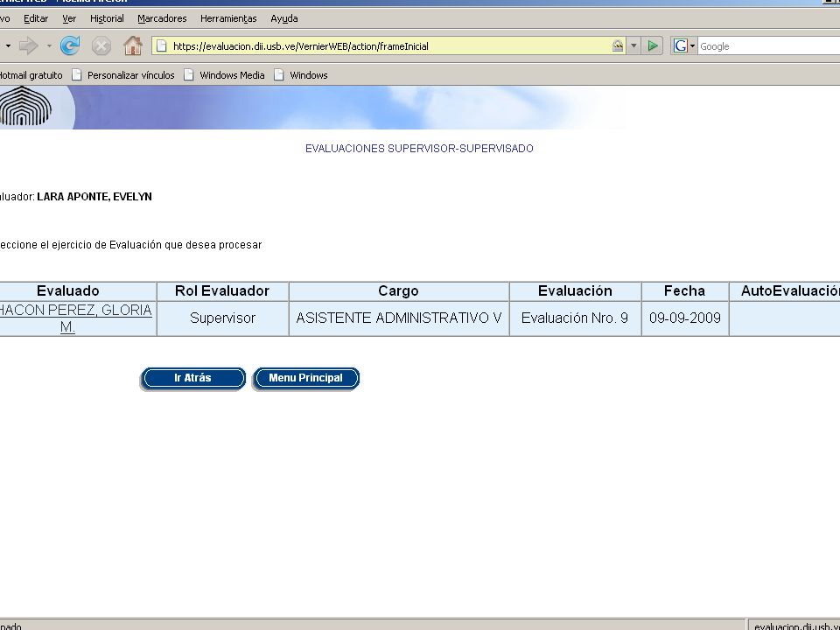Click the 09-09-2009 date cell
840x630 pixels.
684,318
